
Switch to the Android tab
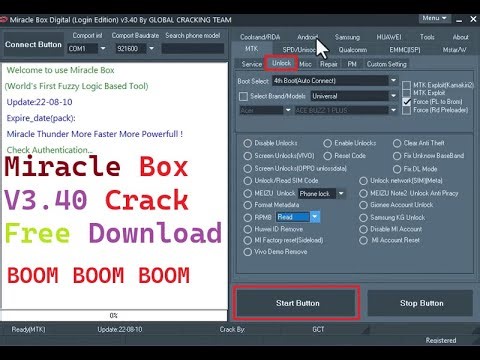(x=307, y=37)
